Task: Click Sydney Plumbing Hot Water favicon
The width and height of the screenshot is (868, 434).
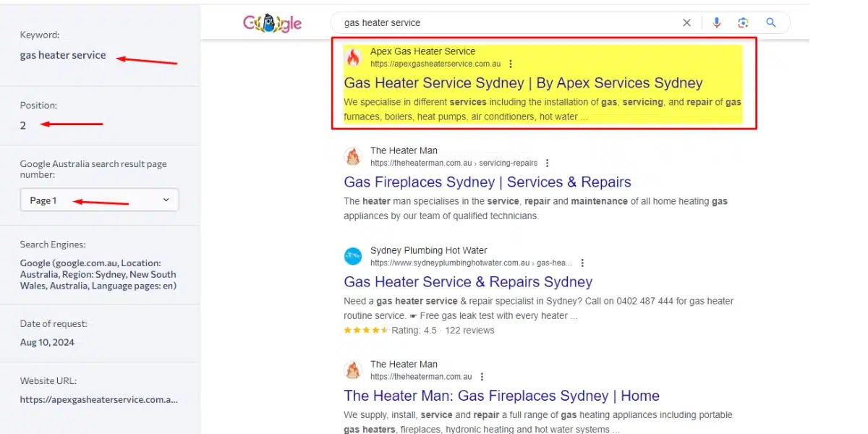Action: coord(353,256)
